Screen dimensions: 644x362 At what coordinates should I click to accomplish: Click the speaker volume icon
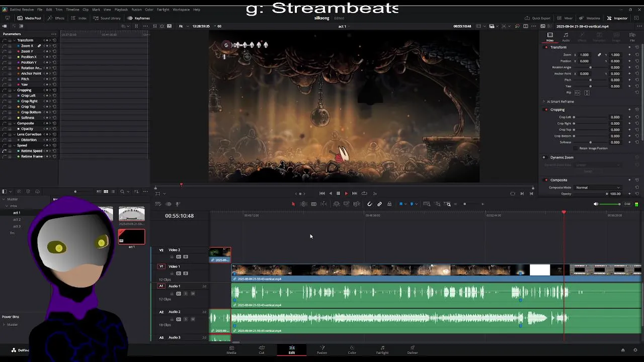click(596, 204)
